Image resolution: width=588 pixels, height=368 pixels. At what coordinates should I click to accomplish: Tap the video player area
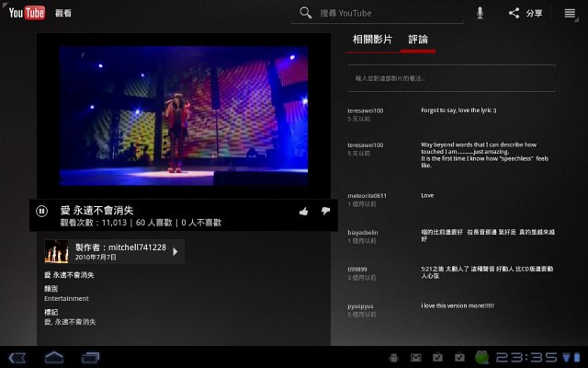184,116
